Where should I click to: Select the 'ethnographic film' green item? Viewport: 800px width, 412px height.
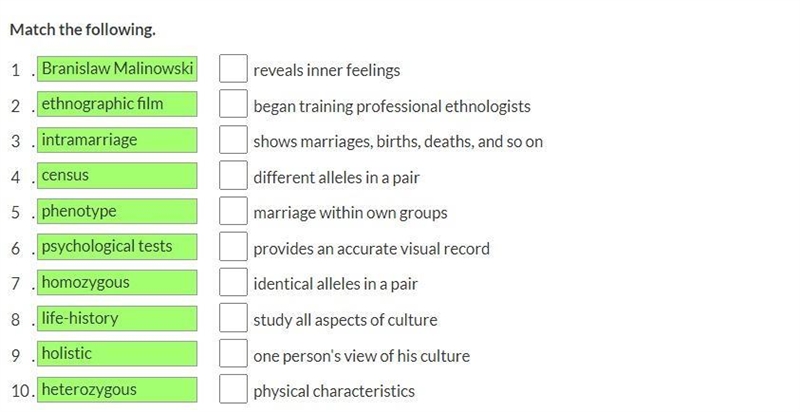point(117,104)
